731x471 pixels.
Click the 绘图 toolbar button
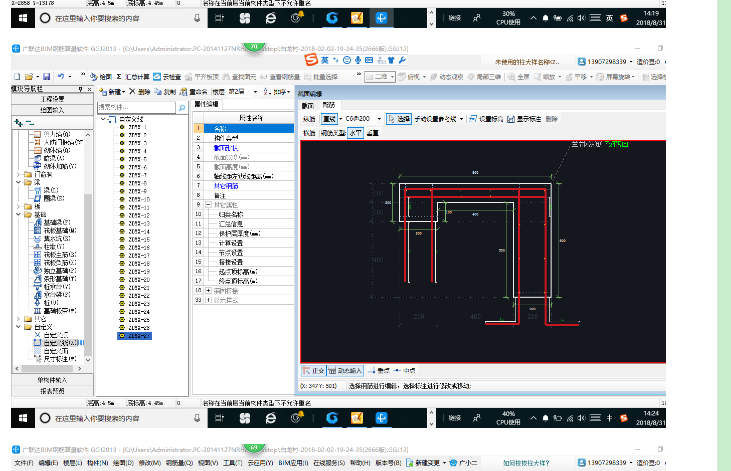pyautogui.click(x=101, y=76)
